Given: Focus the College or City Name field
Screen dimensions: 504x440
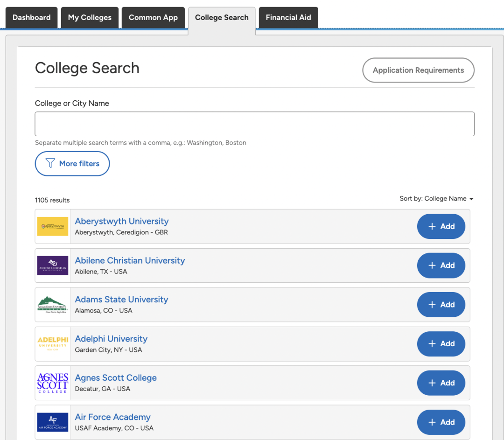Looking at the screenshot, I should (254, 124).
